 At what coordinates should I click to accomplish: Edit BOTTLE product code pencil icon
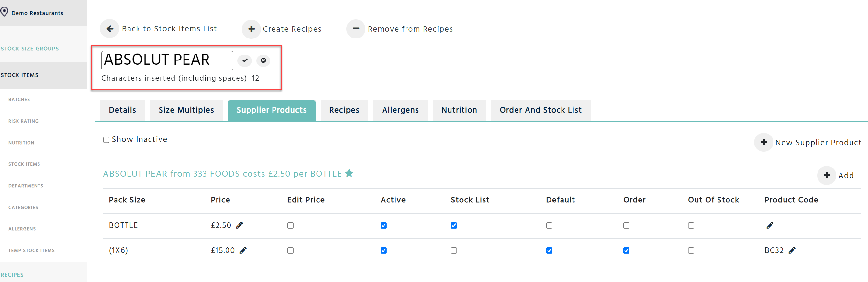click(770, 225)
